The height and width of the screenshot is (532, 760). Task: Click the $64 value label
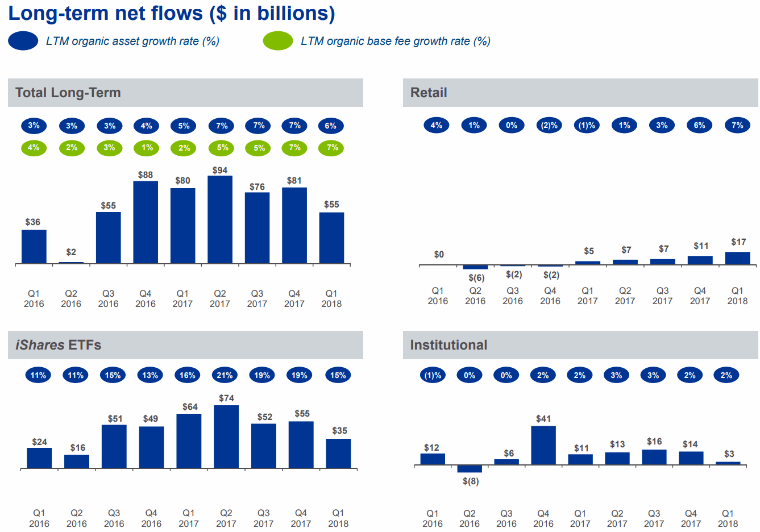(x=190, y=407)
